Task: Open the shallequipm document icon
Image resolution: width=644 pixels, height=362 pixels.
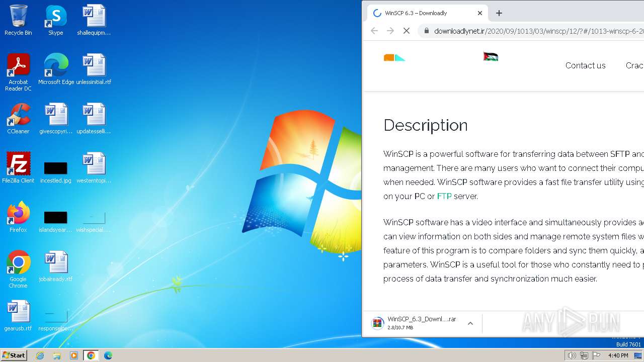Action: pyautogui.click(x=94, y=20)
